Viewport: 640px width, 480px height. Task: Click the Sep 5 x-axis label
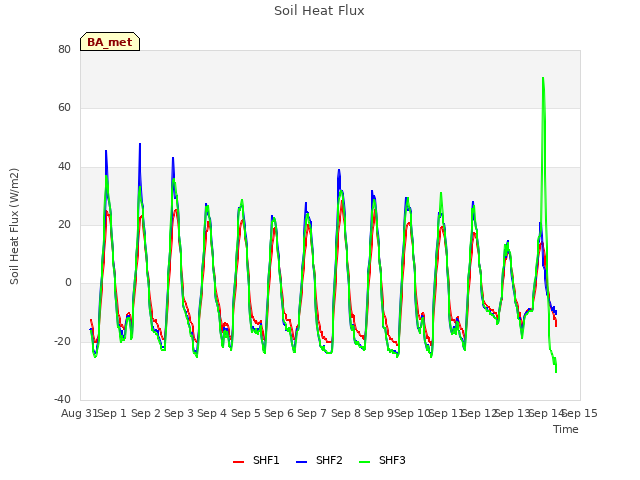(x=246, y=413)
